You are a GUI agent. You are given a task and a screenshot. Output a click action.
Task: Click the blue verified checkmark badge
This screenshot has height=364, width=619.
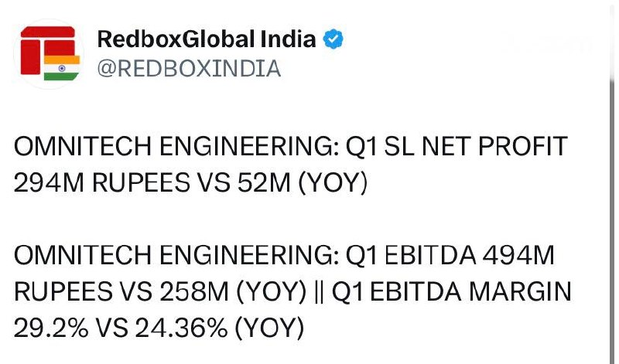click(333, 39)
